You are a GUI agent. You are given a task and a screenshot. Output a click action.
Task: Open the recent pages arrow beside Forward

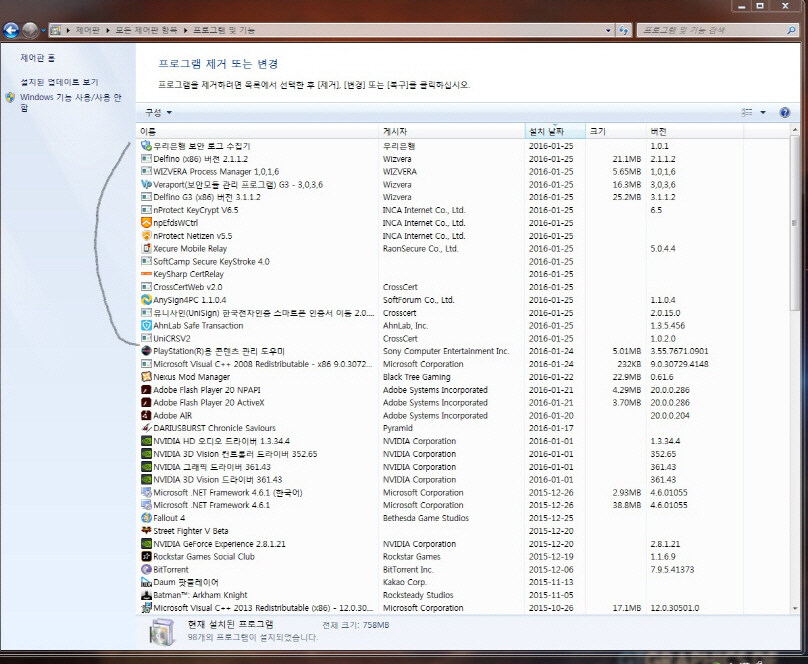(43, 30)
